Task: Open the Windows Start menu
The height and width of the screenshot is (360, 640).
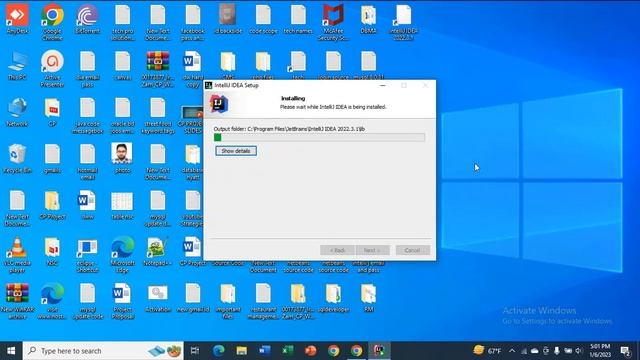Action: coord(11,351)
